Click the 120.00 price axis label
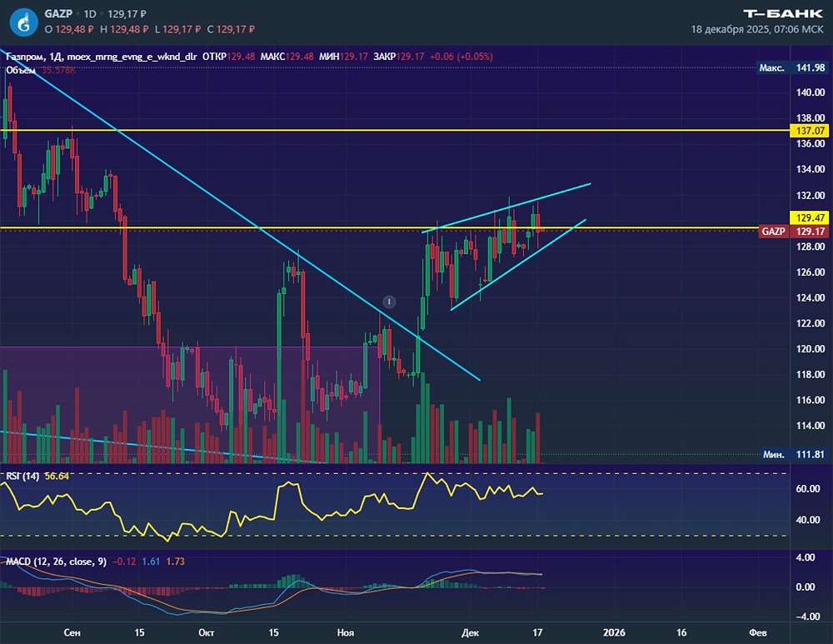 point(811,349)
